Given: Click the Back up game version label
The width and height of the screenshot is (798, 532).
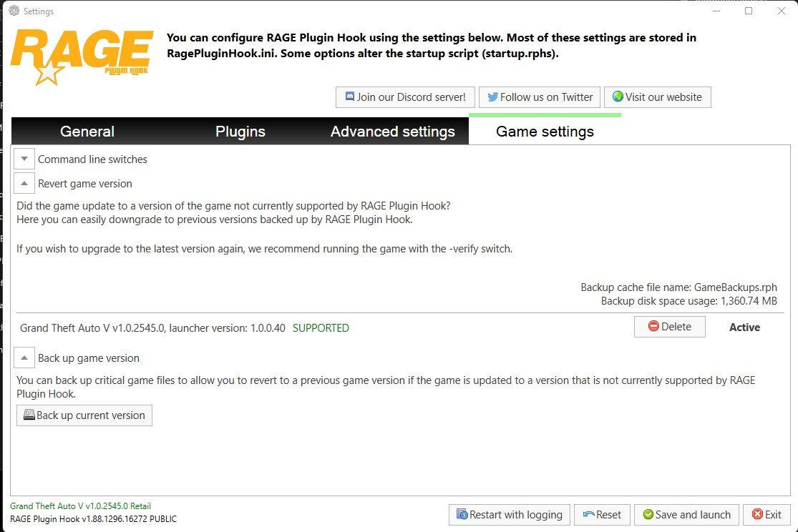Looking at the screenshot, I should click(89, 358).
